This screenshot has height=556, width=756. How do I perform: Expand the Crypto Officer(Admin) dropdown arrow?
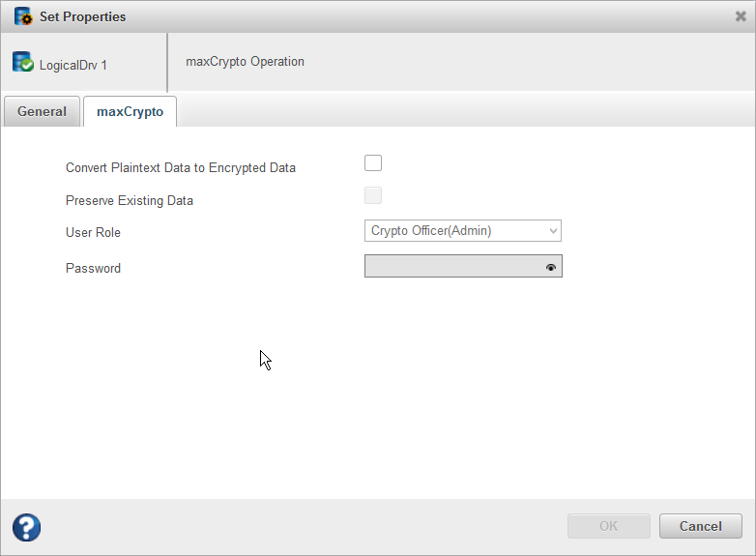coord(552,231)
